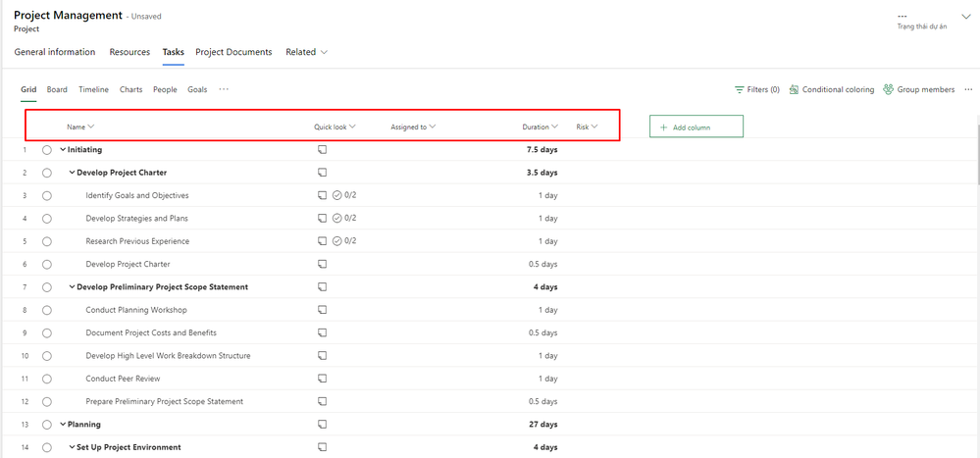Switch to General information tab
980x458 pixels.
pyautogui.click(x=55, y=53)
